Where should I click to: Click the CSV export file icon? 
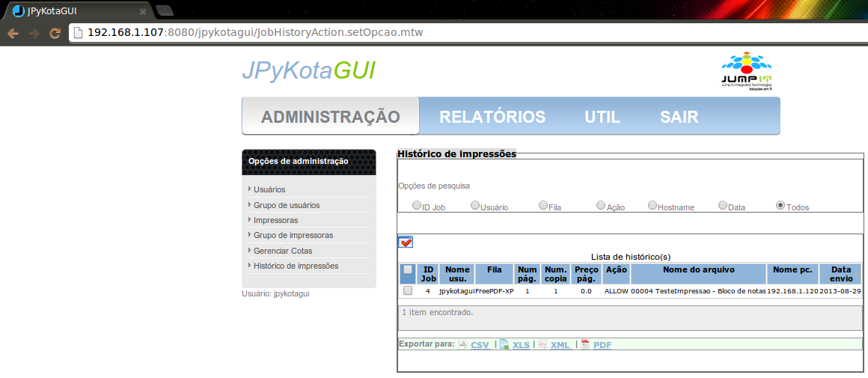[x=462, y=344]
